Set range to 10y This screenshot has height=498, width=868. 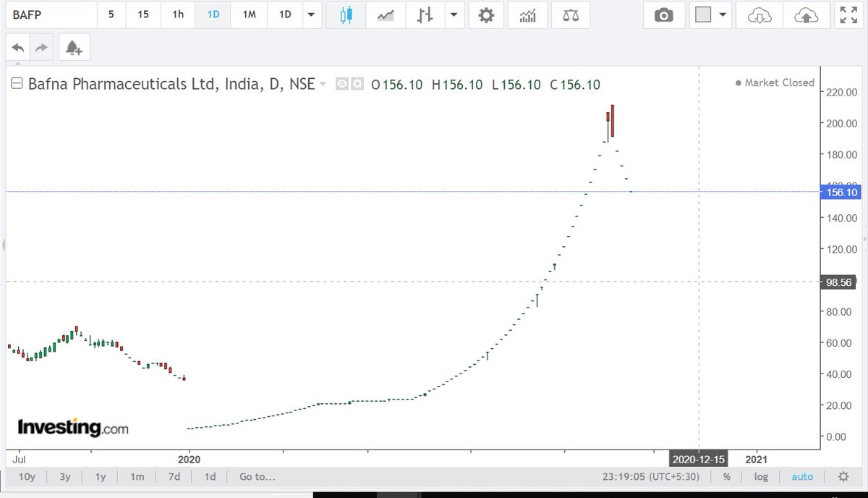tap(27, 477)
